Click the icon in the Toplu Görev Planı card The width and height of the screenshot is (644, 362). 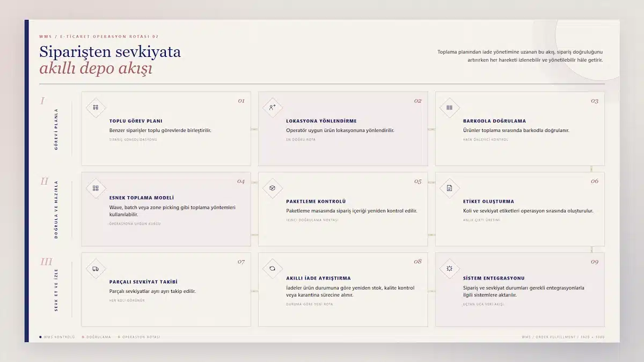[x=96, y=107]
